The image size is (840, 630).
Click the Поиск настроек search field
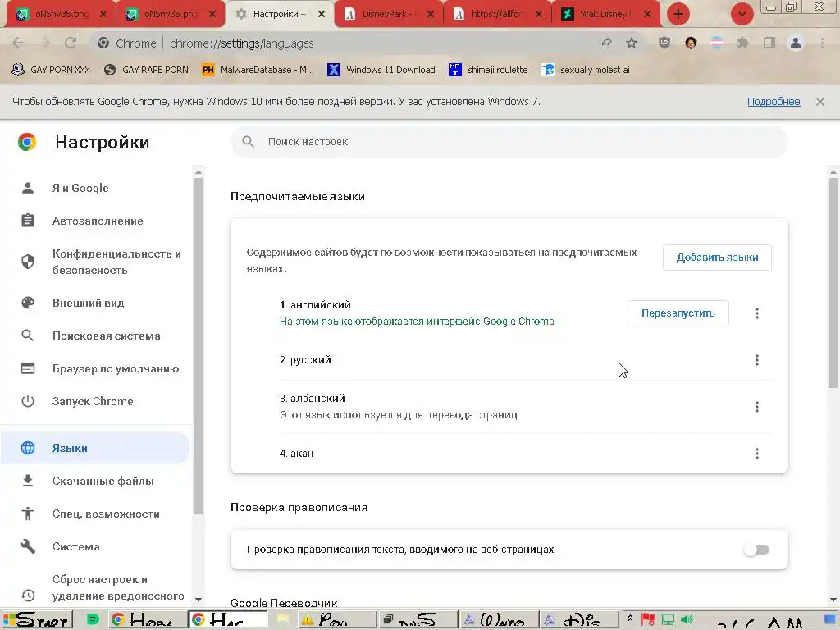(x=509, y=142)
